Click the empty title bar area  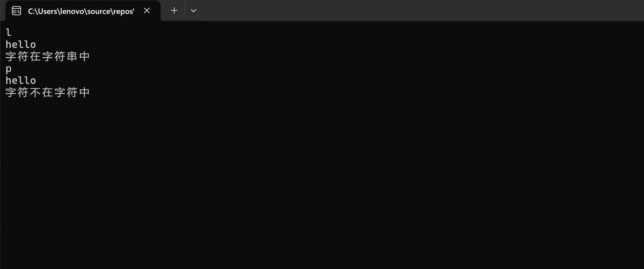[420, 10]
